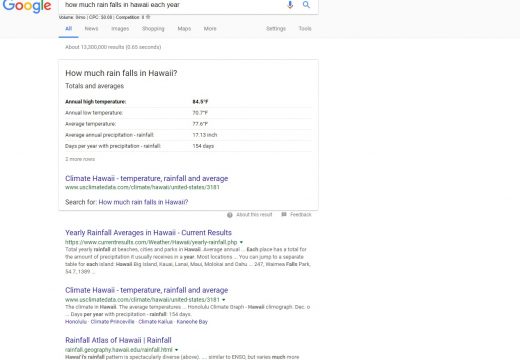Open Yearly Rainfall Averages in Hawaii link
Viewport: 520px width, 360px height.
pos(148,233)
